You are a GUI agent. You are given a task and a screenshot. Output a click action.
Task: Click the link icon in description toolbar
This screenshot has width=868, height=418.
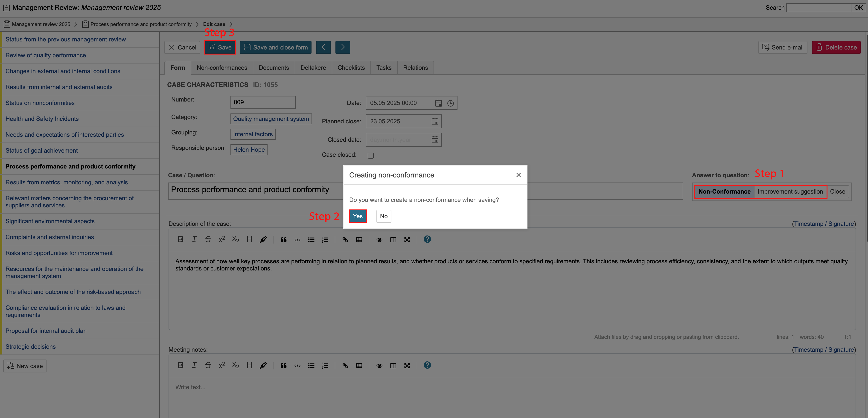(345, 239)
